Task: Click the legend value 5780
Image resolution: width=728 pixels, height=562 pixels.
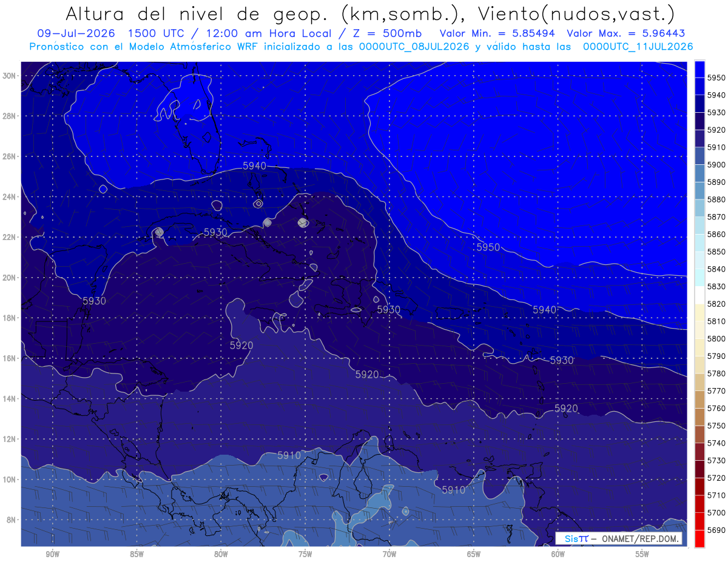Action: [x=716, y=373]
